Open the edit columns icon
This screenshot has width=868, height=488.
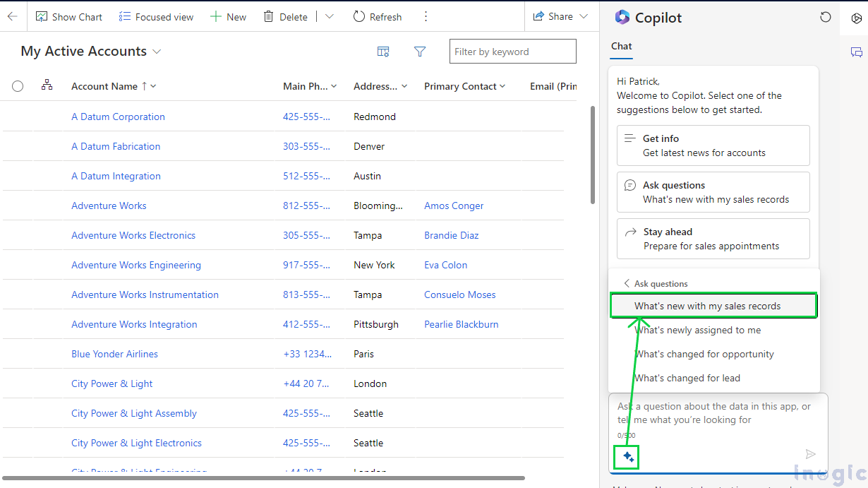click(x=383, y=52)
